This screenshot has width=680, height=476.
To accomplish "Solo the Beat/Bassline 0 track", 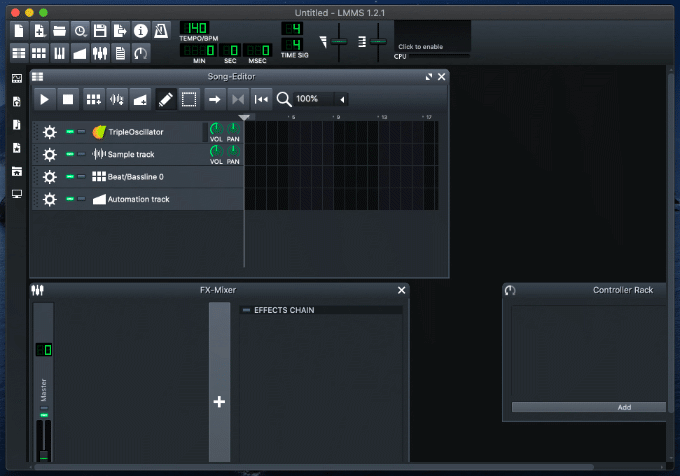I will pyautogui.click(x=81, y=176).
